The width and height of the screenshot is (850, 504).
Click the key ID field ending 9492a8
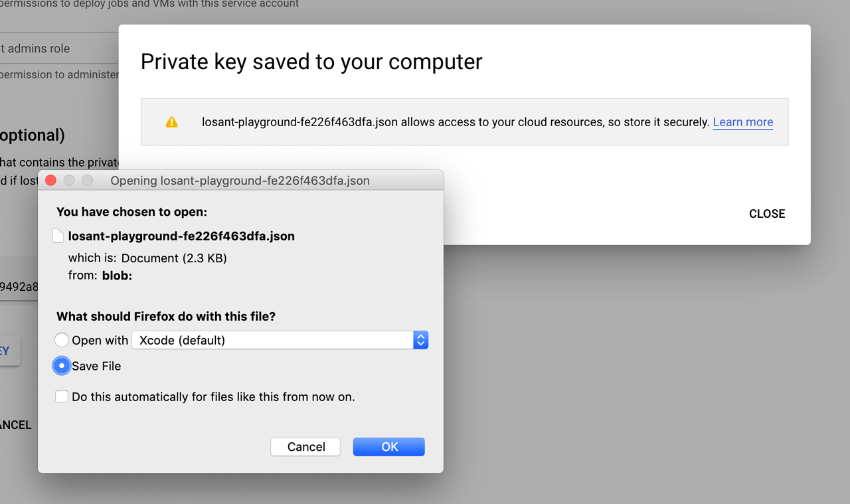19,287
